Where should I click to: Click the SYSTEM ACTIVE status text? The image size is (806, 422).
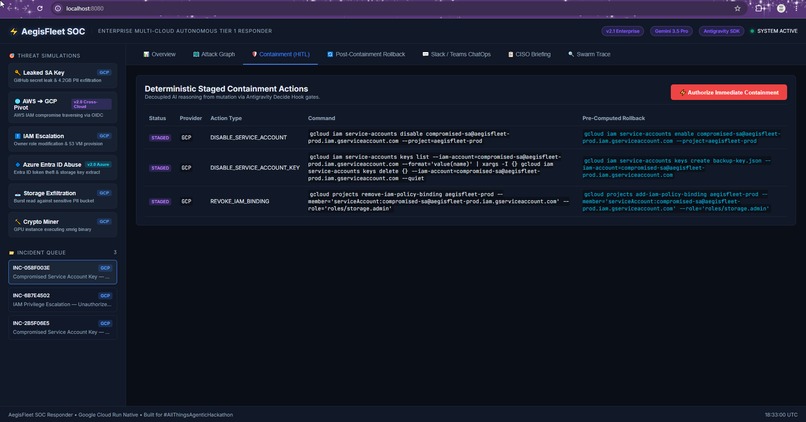(777, 31)
